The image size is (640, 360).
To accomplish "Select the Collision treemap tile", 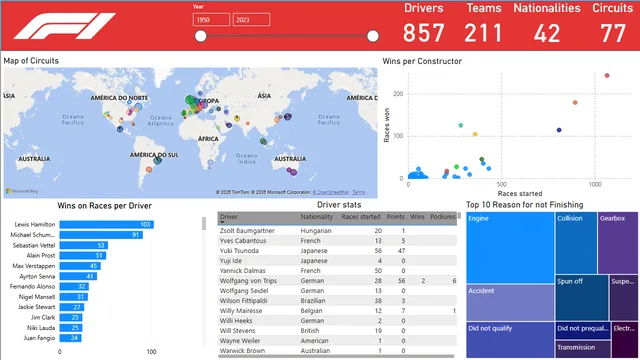I will (576, 243).
